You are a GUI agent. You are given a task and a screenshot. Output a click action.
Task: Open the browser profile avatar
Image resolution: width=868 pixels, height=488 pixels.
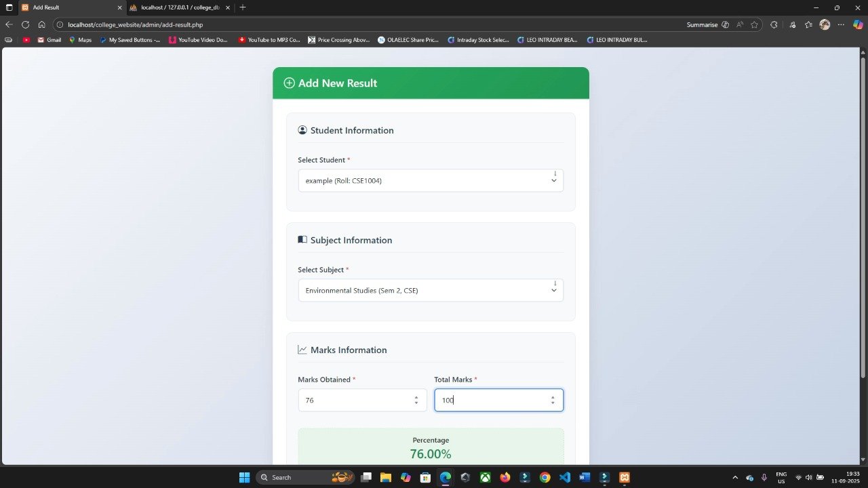pos(825,24)
